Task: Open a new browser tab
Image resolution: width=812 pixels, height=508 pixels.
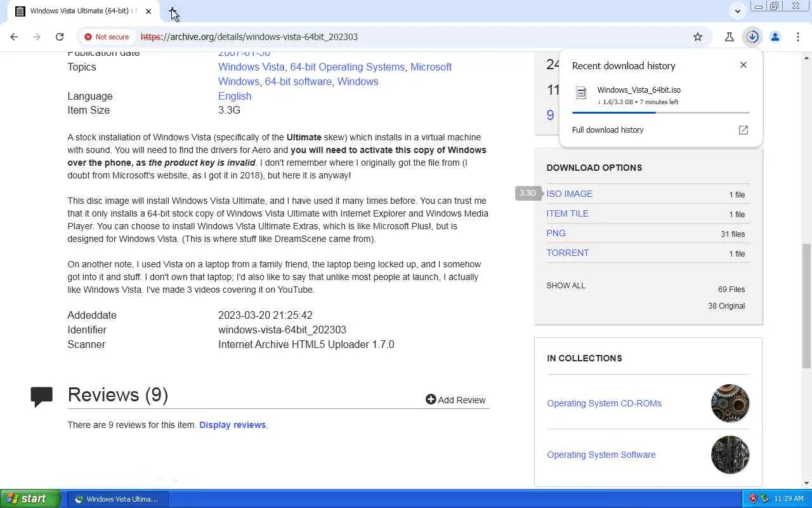Action: pos(173,11)
